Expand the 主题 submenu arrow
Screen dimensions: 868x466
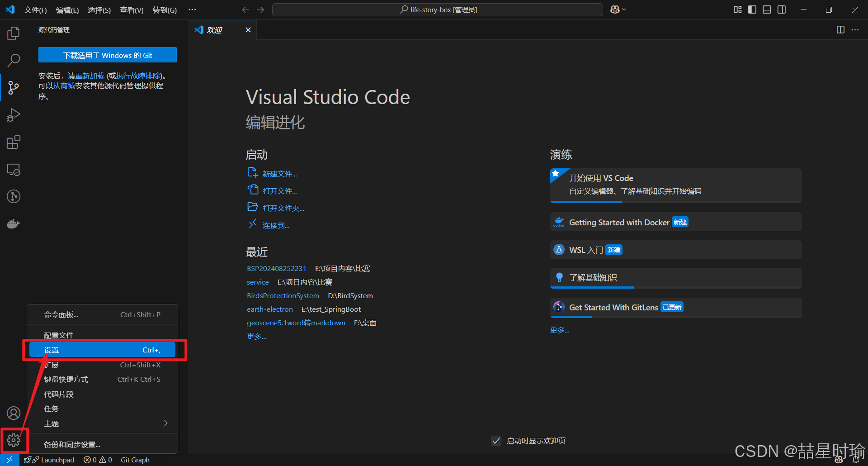pos(166,423)
